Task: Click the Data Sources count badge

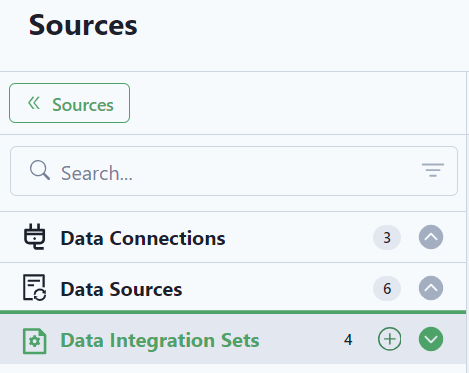Action: pos(387,289)
